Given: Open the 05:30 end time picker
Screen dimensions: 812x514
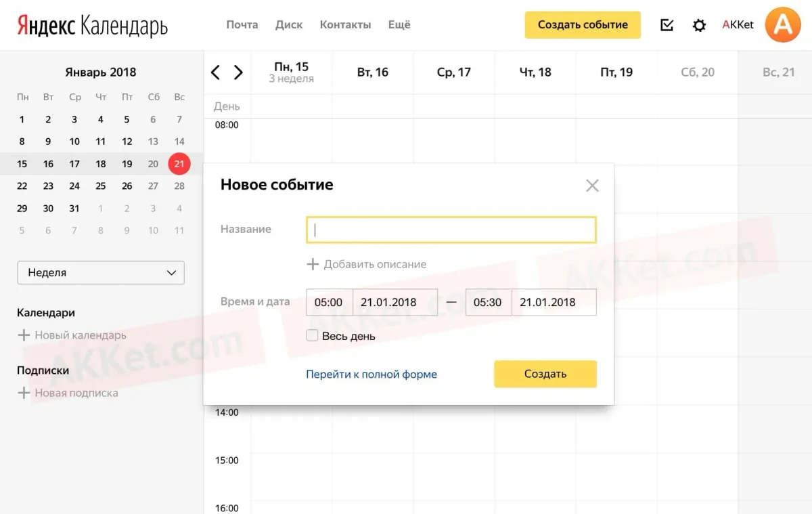Looking at the screenshot, I should [x=488, y=302].
